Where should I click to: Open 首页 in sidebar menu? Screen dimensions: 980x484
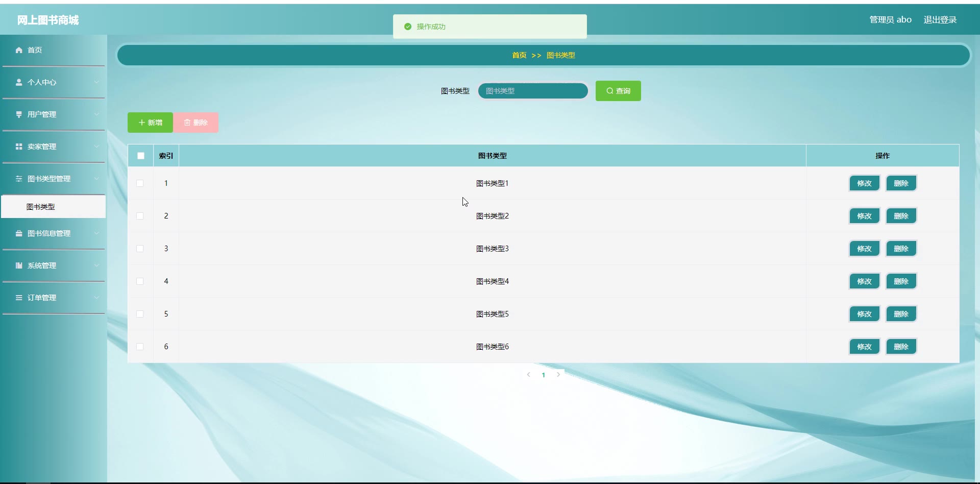(x=54, y=50)
